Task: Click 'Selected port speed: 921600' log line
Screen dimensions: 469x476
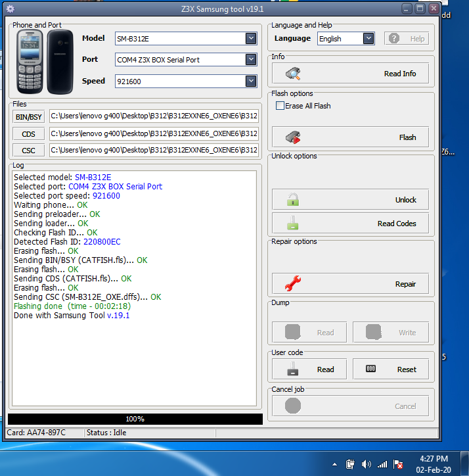Action: click(67, 195)
